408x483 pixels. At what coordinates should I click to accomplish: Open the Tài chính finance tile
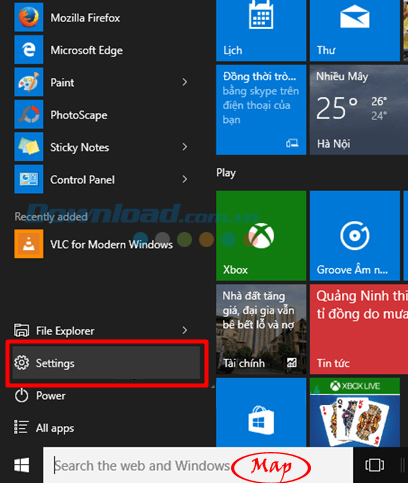point(261,329)
